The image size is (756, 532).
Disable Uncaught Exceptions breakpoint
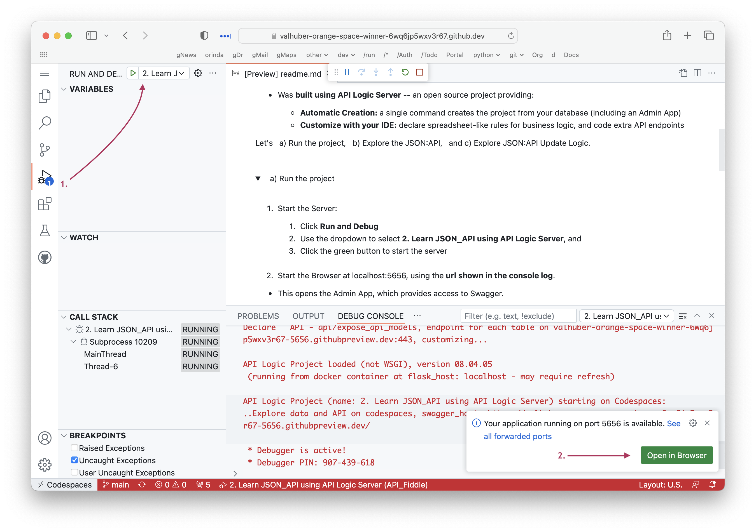pos(74,460)
